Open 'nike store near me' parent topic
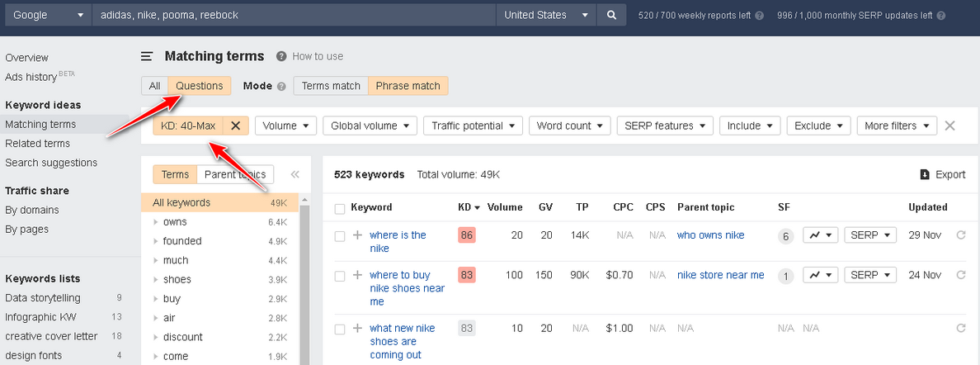Viewport: 980px width, 365px height. pyautogui.click(x=721, y=275)
